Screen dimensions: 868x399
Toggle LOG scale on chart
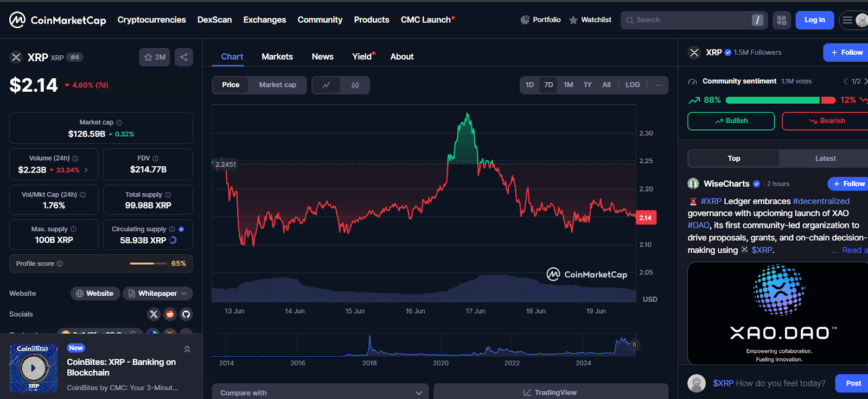point(633,85)
